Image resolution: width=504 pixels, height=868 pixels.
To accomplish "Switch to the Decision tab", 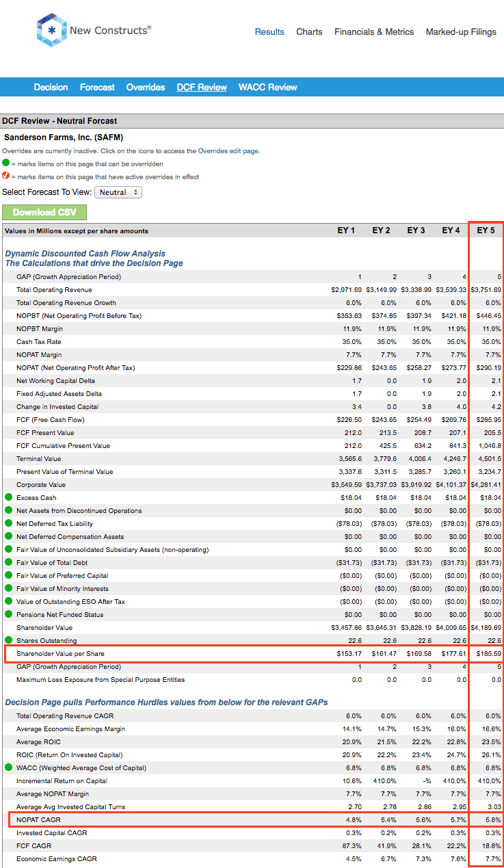I will click(x=51, y=87).
